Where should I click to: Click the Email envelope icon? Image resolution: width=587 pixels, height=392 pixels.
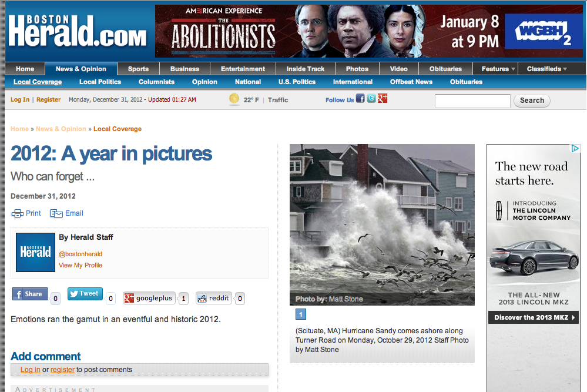tap(56, 213)
